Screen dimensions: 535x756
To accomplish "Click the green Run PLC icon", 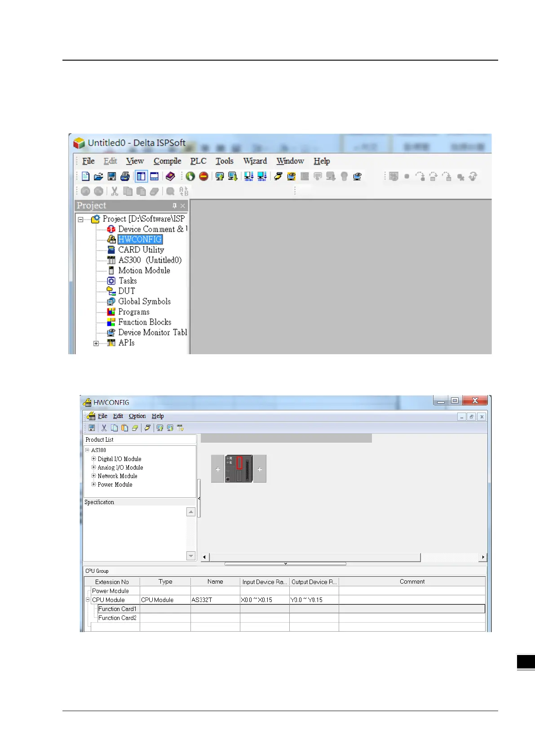I will pos(190,176).
